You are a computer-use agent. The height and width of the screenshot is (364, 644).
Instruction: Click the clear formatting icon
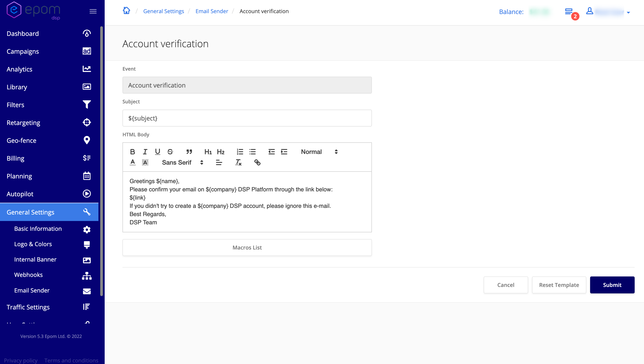[238, 162]
